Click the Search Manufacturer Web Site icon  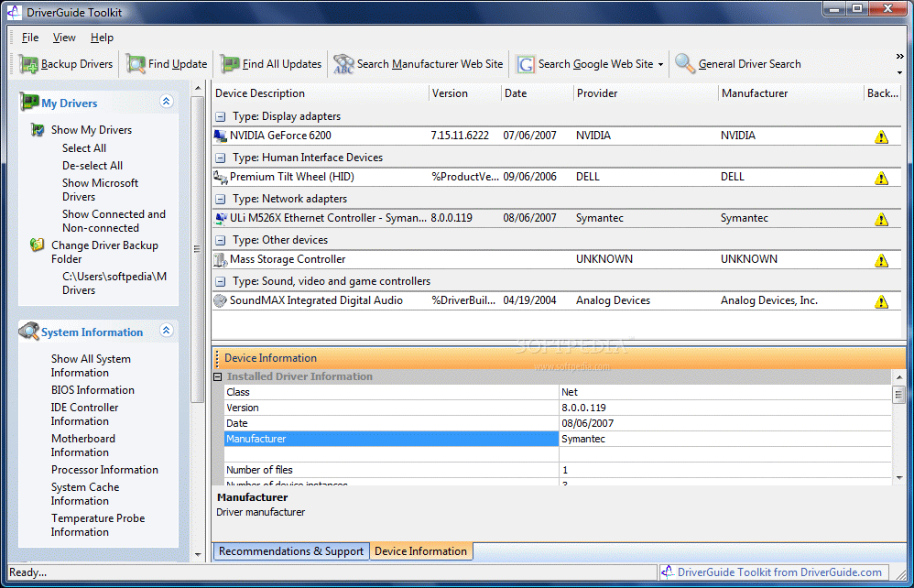click(343, 64)
